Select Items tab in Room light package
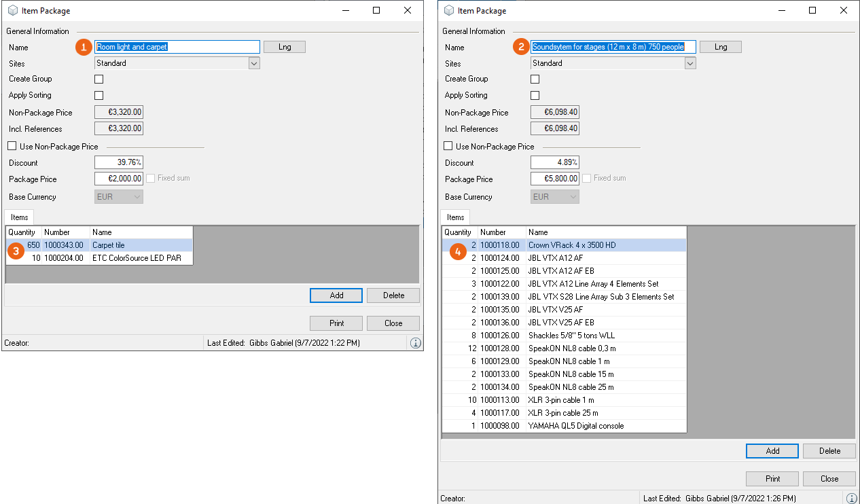The height and width of the screenshot is (504, 860). 20,217
